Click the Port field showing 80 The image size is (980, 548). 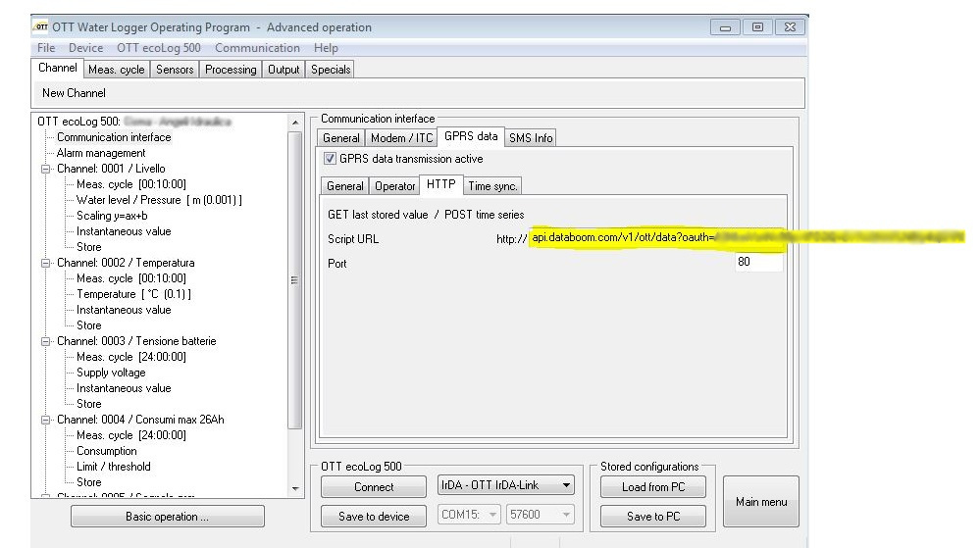[x=758, y=262]
